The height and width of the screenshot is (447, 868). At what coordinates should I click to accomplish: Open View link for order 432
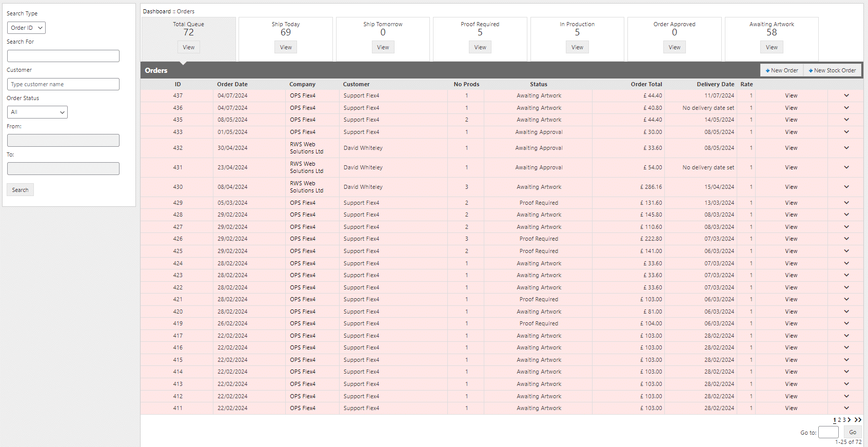point(791,148)
